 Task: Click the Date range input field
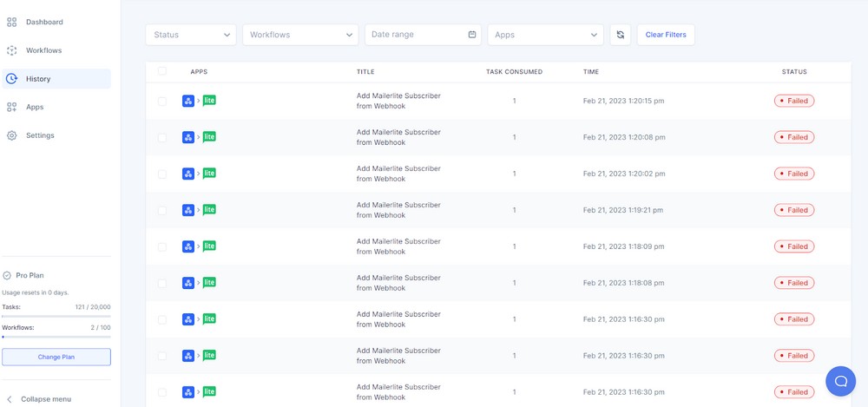click(423, 35)
